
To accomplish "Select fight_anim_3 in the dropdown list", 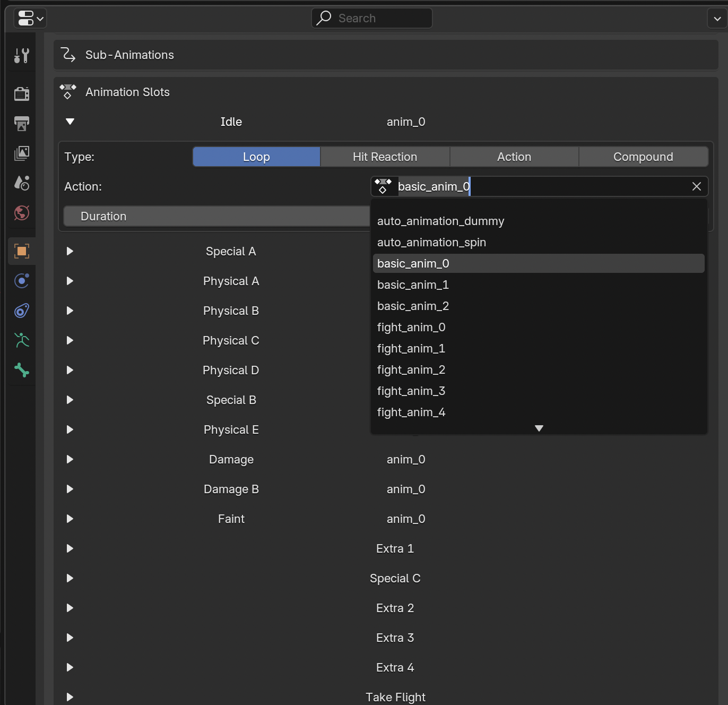I will pos(539,391).
